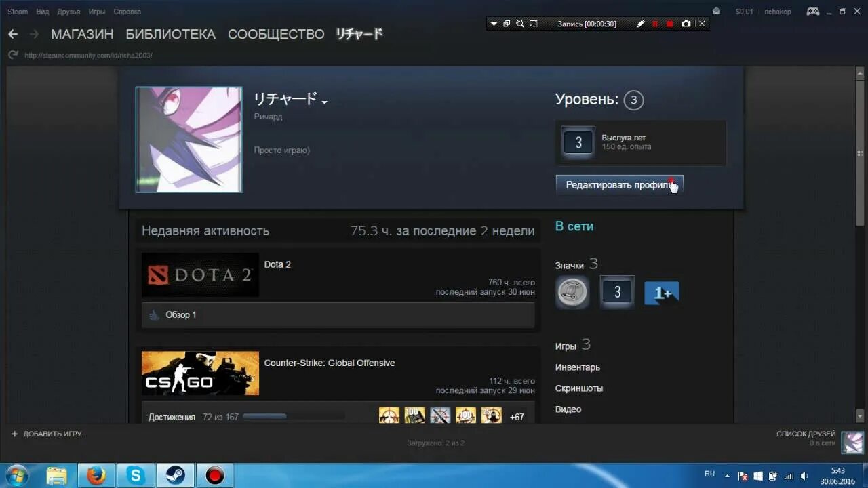Reload the page with the refresh icon

(x=13, y=55)
